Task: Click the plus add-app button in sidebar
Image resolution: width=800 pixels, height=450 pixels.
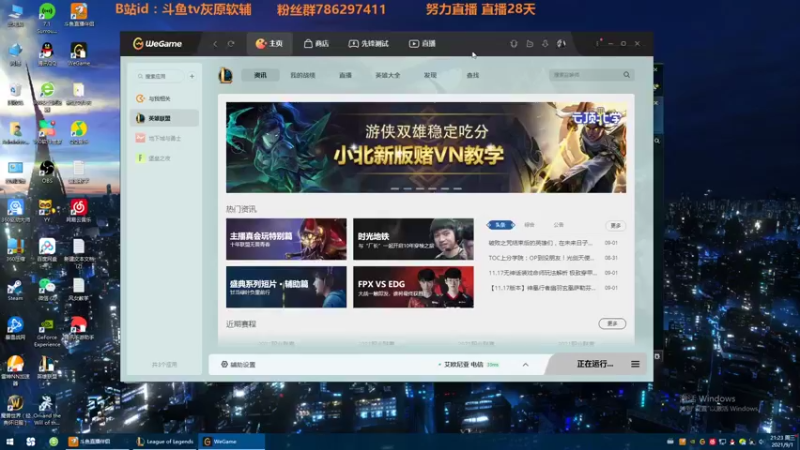Action: (192, 77)
